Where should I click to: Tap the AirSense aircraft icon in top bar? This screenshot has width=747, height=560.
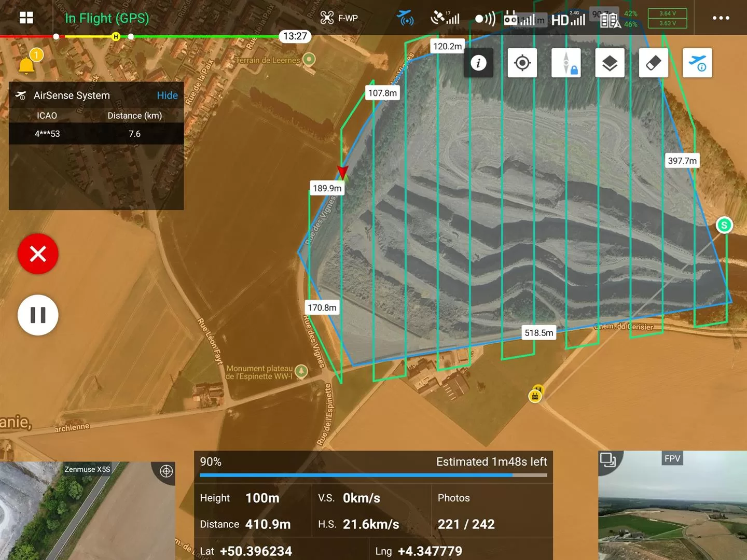[406, 18]
